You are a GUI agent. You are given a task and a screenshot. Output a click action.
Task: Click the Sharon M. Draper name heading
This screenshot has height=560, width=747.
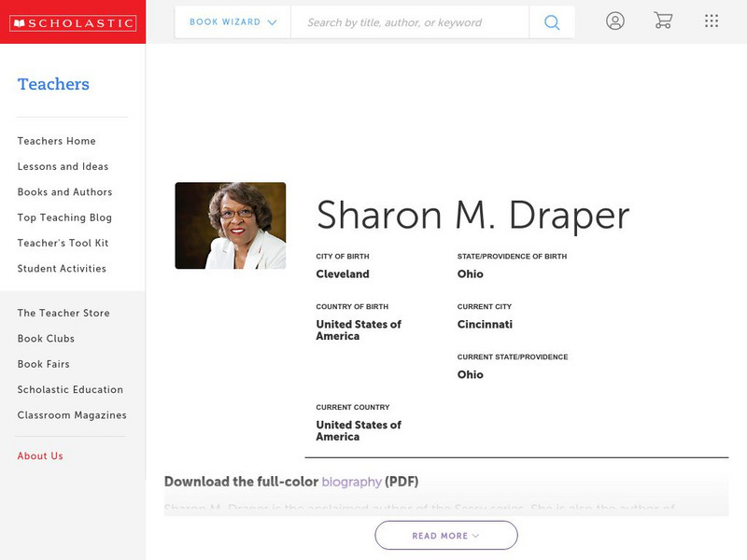point(473,216)
